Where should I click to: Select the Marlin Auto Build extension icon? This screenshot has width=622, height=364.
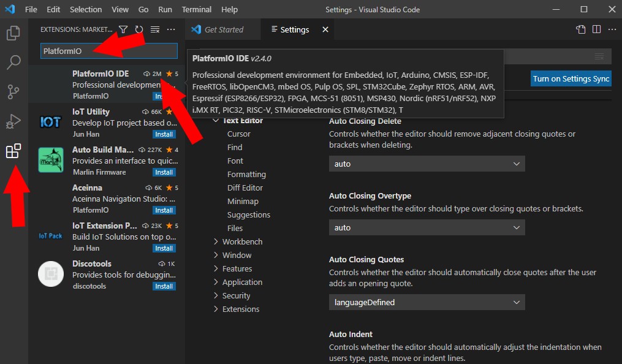51,160
